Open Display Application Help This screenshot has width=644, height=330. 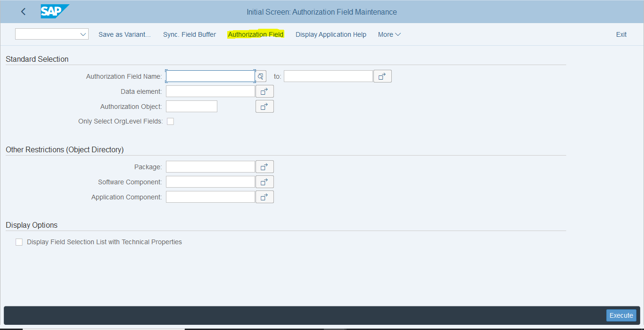tap(330, 34)
